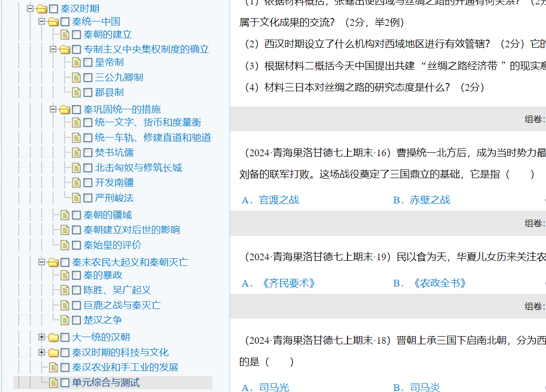Collapse the 秦巩固统一的措施 folder
The image size is (546, 392).
click(53, 109)
